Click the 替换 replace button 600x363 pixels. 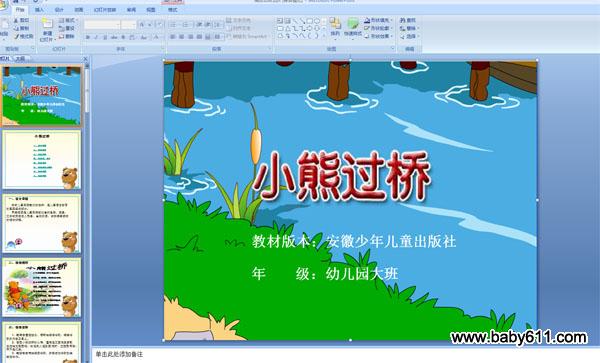point(409,28)
